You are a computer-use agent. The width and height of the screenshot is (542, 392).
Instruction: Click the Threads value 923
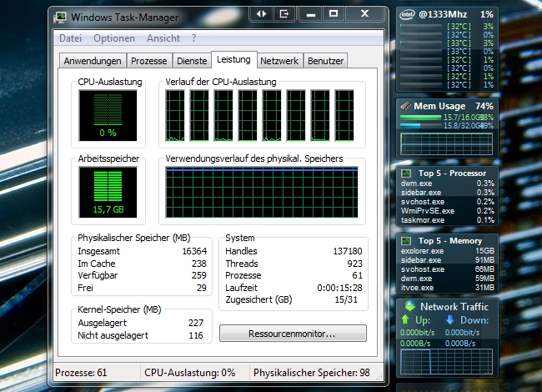[x=355, y=264]
